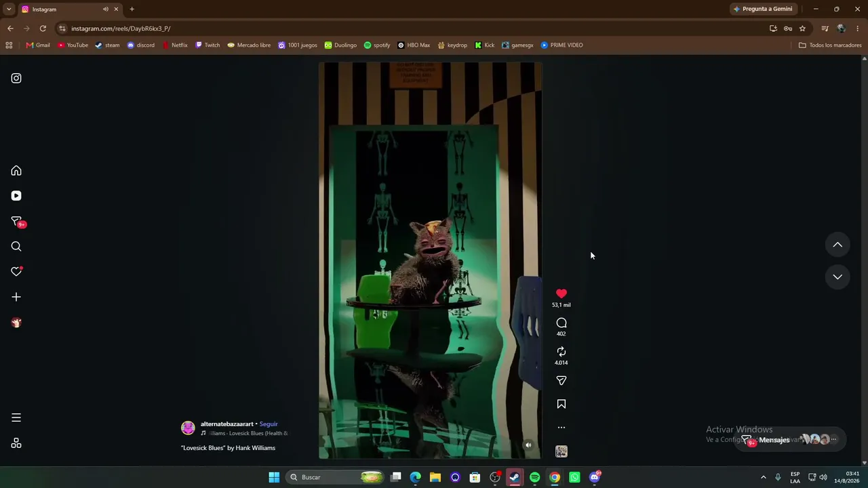Mute the Instagram tab audio

[106, 9]
